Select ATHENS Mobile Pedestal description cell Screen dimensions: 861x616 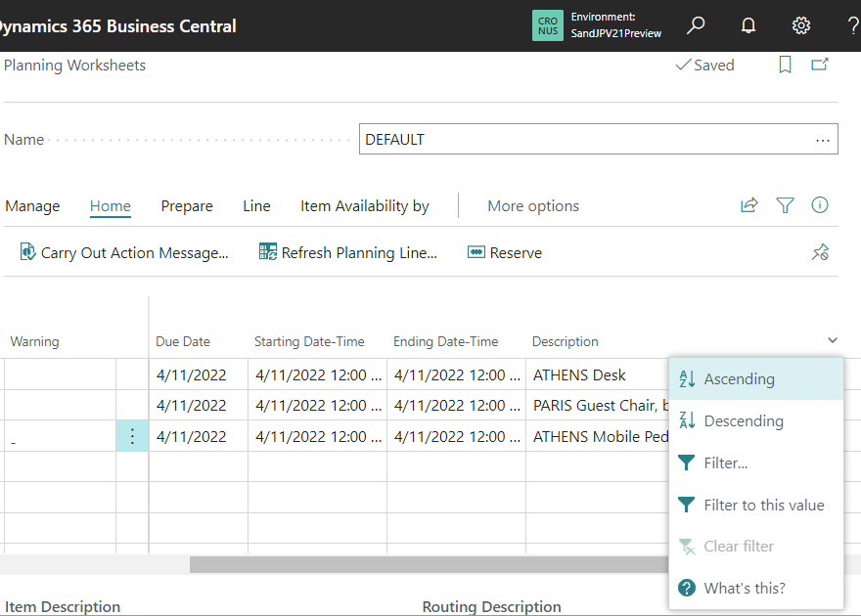(598, 437)
